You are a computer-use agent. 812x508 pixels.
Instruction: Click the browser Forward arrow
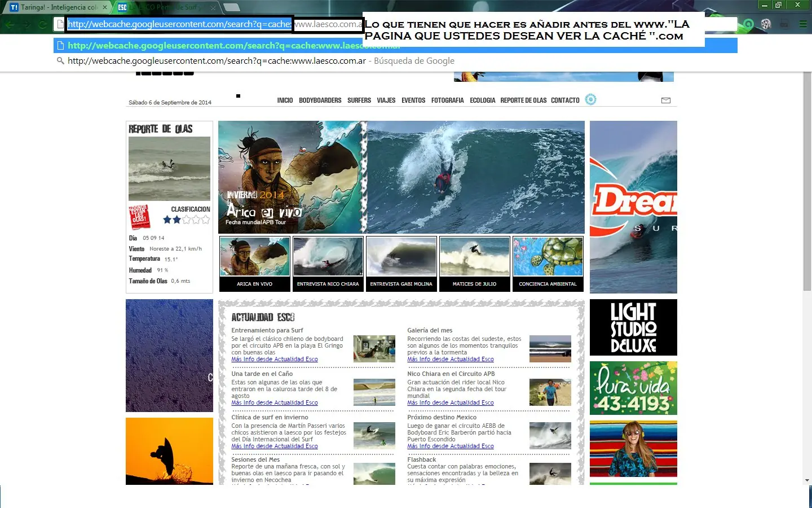click(26, 24)
